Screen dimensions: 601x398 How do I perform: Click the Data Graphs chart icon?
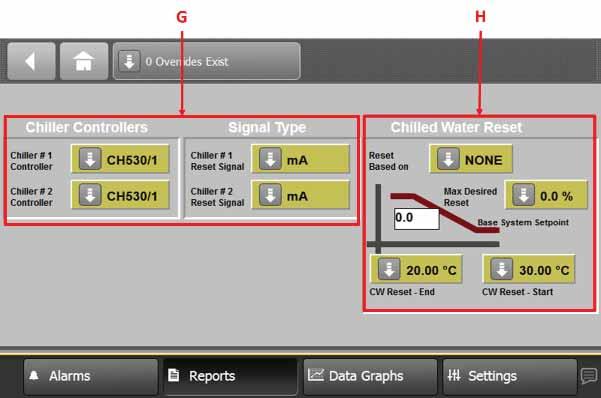[316, 375]
